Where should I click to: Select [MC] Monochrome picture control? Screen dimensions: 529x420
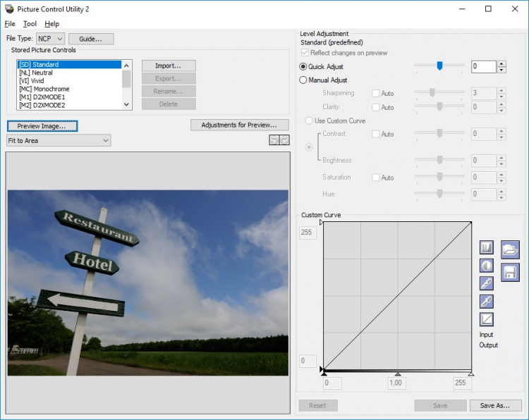pyautogui.click(x=70, y=89)
